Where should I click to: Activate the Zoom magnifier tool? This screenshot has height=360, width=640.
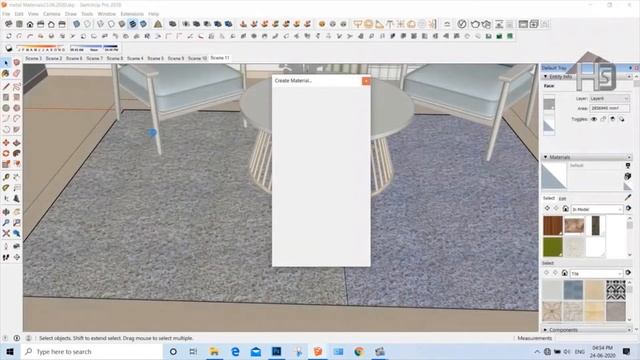click(6, 222)
